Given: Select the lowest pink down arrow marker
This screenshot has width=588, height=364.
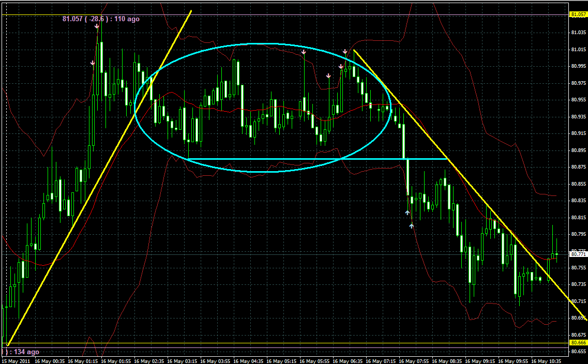Looking at the screenshot, I should point(328,76).
